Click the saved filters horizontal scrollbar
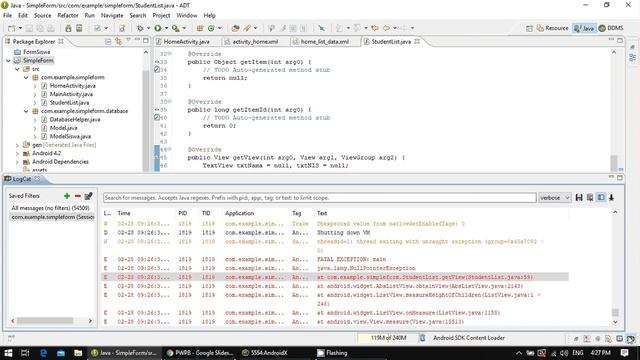Image resolution: width=640 pixels, height=360 pixels. coord(45,321)
